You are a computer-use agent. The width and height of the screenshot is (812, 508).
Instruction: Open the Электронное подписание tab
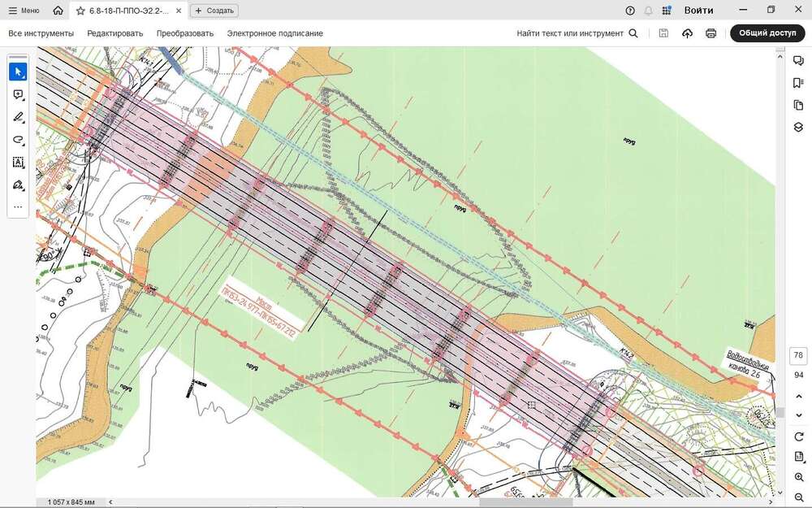tap(275, 33)
